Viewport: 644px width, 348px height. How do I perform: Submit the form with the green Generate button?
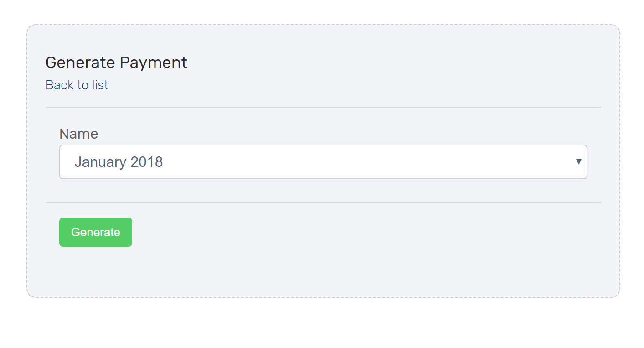(x=96, y=232)
